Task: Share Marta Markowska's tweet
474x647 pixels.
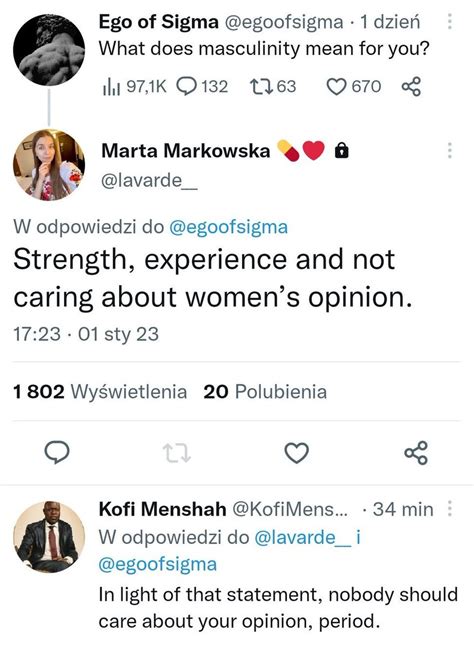Action: pyautogui.click(x=416, y=453)
